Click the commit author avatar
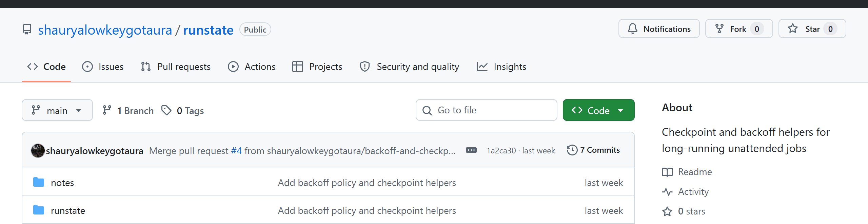 38,150
